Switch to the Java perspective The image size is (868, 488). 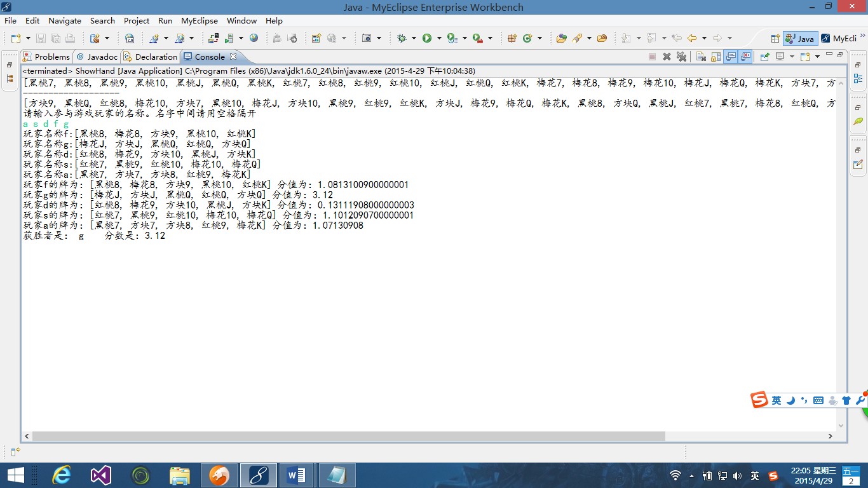800,38
